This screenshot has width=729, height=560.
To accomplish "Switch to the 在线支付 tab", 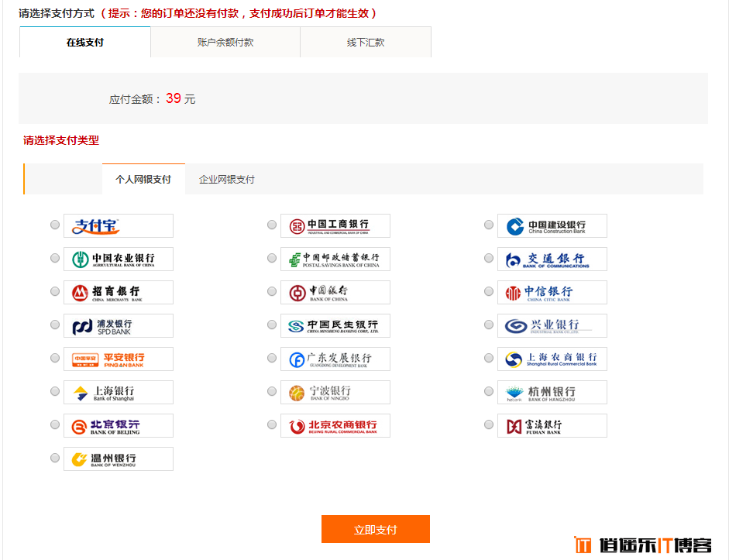I will (x=85, y=43).
